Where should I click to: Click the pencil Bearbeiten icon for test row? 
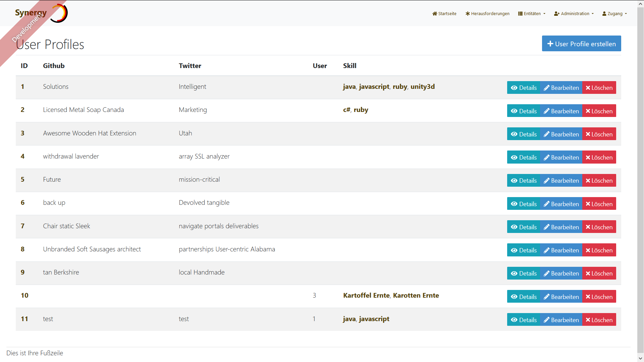pos(546,320)
